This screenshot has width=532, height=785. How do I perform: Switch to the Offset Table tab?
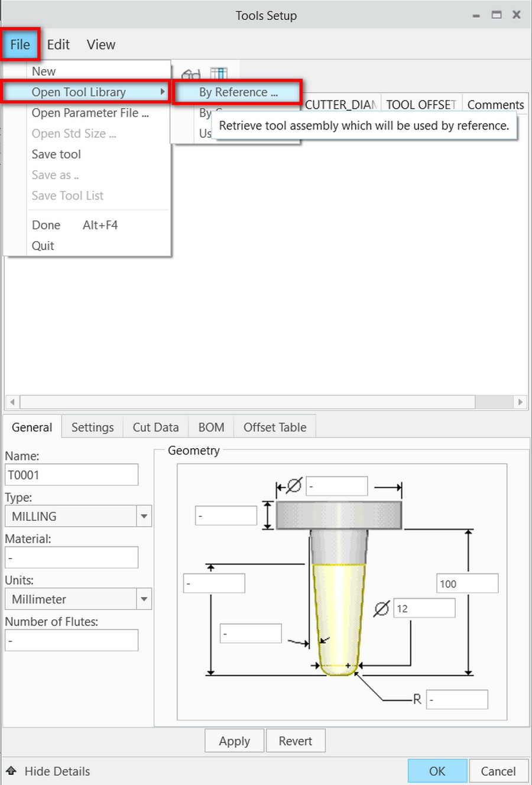coord(275,427)
